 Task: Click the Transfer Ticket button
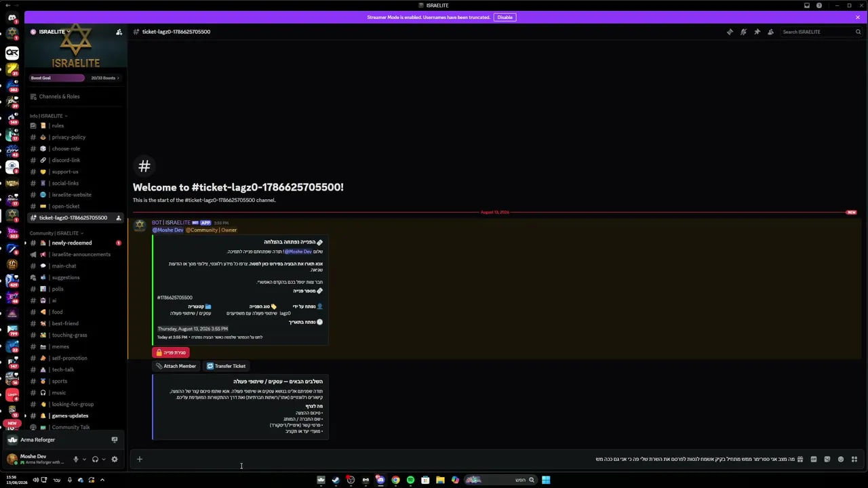pos(226,366)
